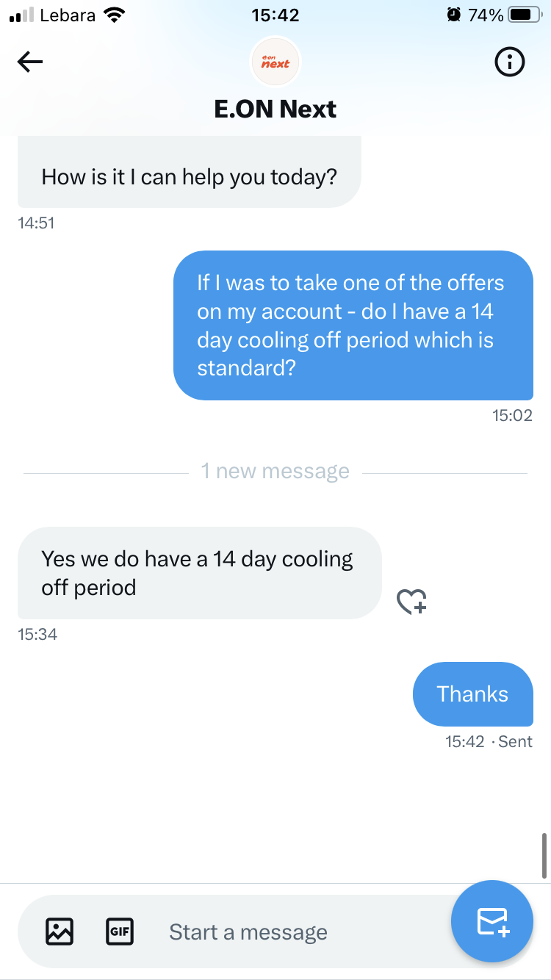Image resolution: width=551 pixels, height=980 pixels.
Task: Tap the '15:42 · Sent' status label
Action: (x=489, y=741)
